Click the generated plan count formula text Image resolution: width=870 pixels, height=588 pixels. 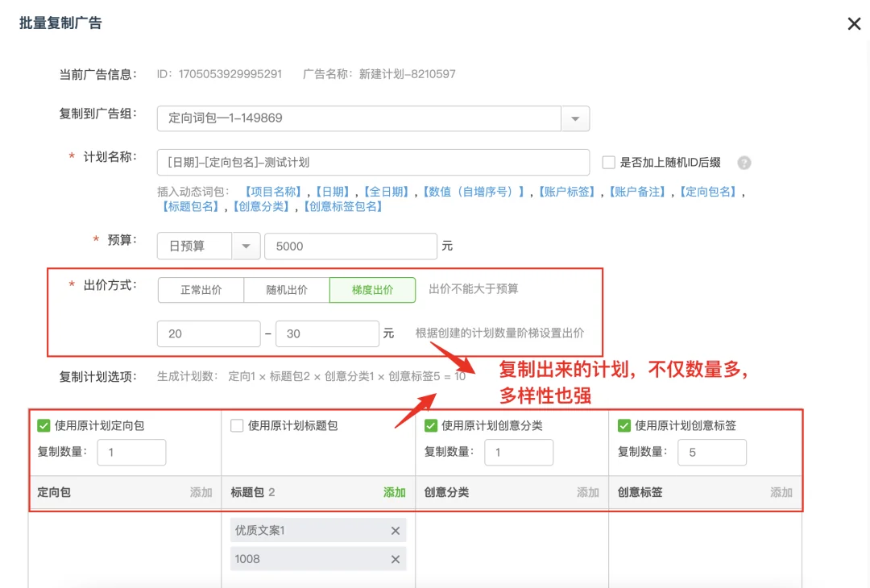coord(346,377)
